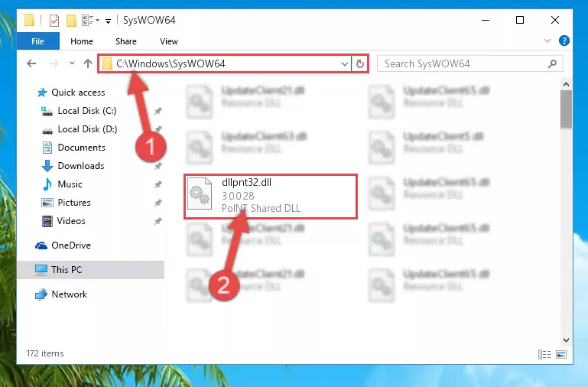The height and width of the screenshot is (387, 588).
Task: Switch to the Share ribbon tab
Action: (126, 41)
